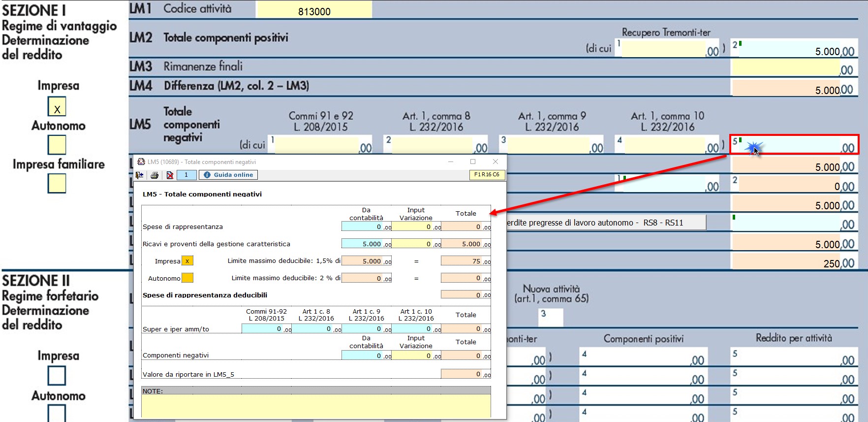Click the perdite pregresse di lavoro autonomo RS8 - RS11 button
Image resolution: width=868 pixels, height=422 pixels.
(x=606, y=223)
